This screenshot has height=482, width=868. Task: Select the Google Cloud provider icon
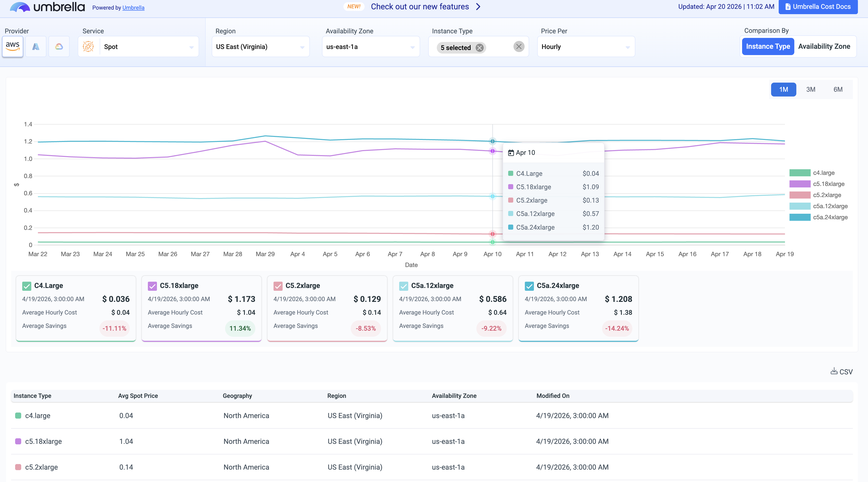pyautogui.click(x=59, y=46)
